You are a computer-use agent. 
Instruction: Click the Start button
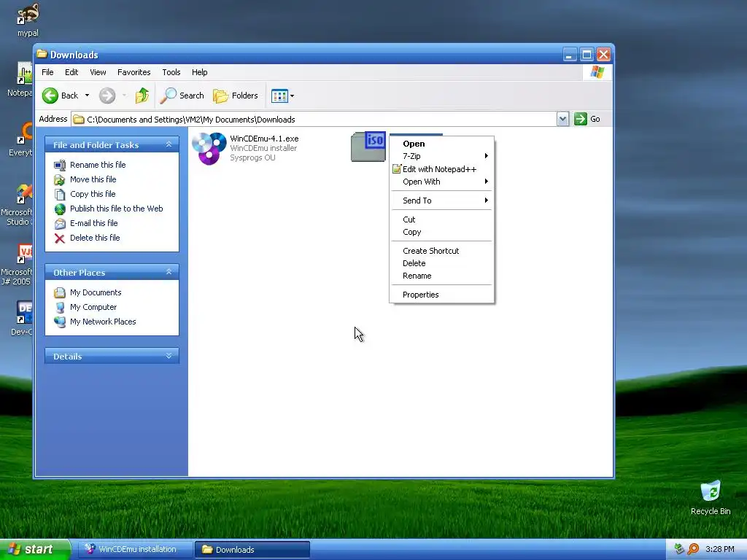(x=35, y=550)
